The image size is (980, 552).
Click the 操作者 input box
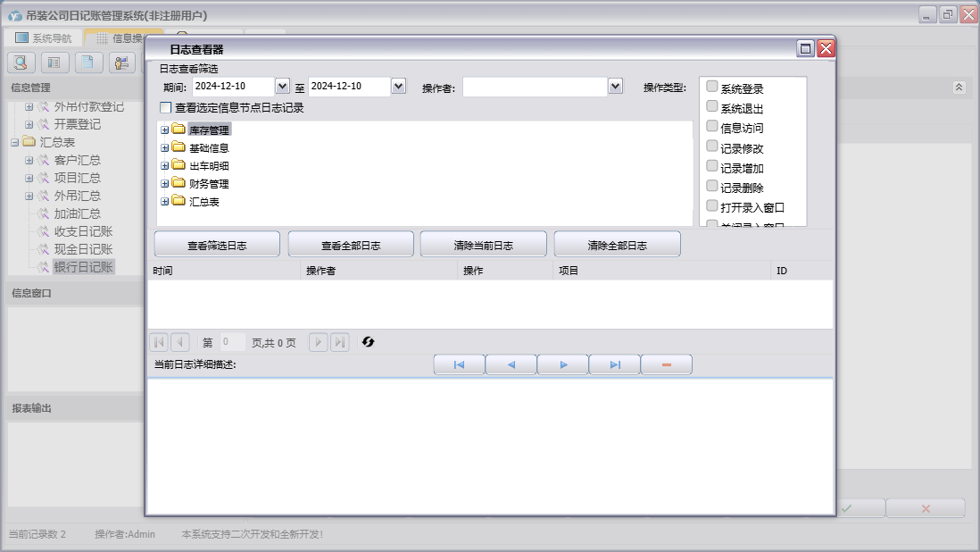(535, 87)
